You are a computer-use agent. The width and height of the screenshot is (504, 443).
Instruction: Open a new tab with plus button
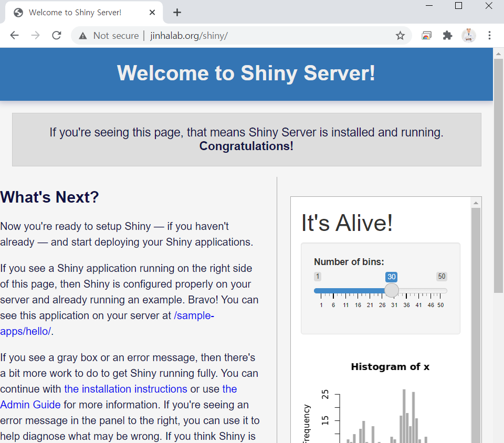177,13
